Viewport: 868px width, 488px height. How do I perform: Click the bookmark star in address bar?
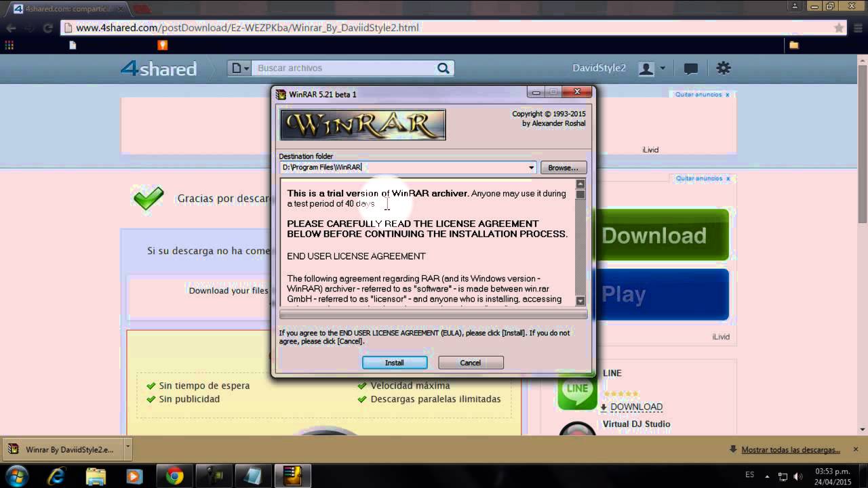839,28
